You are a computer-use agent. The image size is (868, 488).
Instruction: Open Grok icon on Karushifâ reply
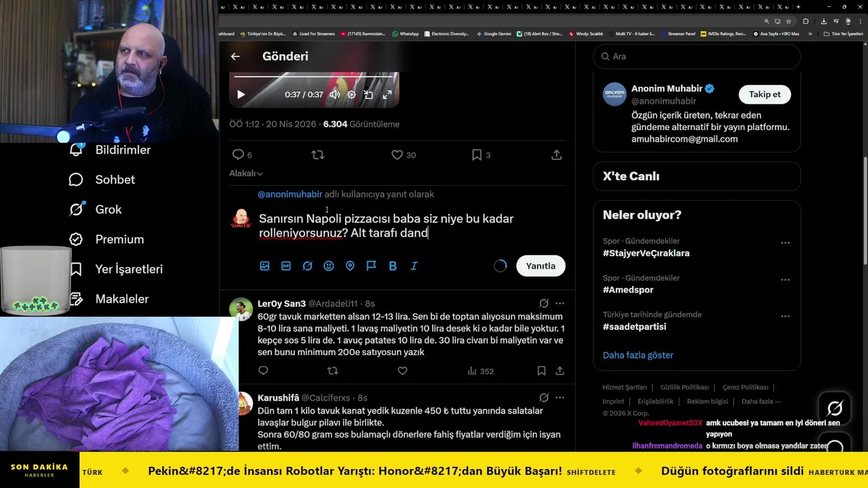point(544,398)
